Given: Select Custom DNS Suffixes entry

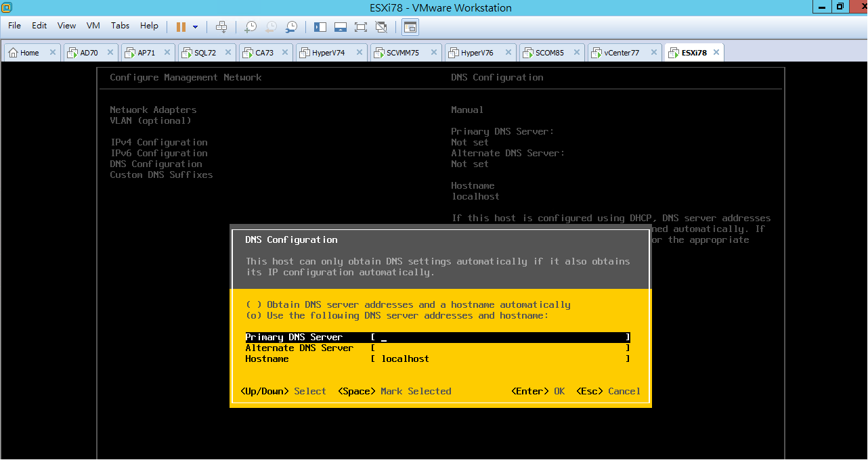Looking at the screenshot, I should (x=161, y=175).
